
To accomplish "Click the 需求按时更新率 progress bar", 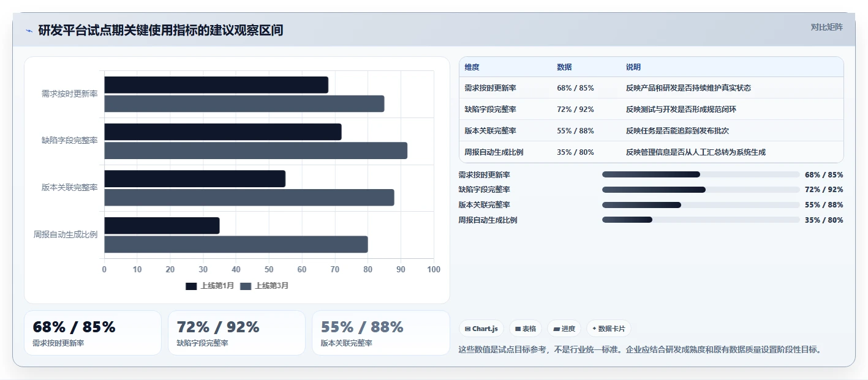I will [701, 174].
